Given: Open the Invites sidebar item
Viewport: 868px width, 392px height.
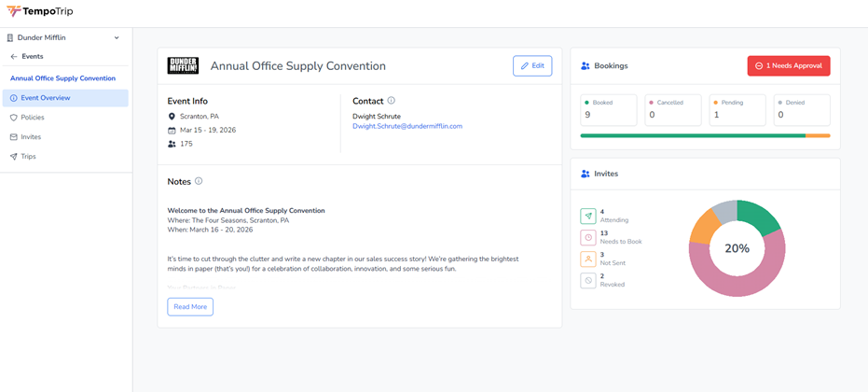Looking at the screenshot, I should [31, 137].
